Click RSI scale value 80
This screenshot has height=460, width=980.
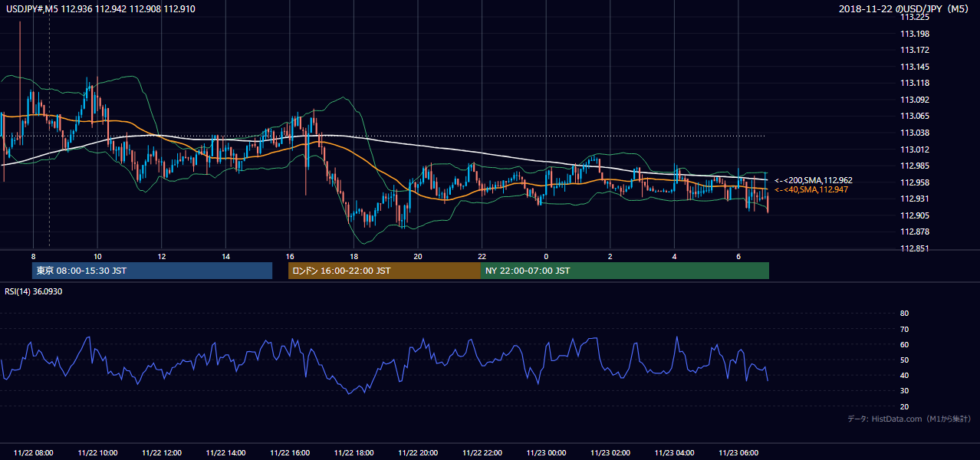[x=904, y=314]
